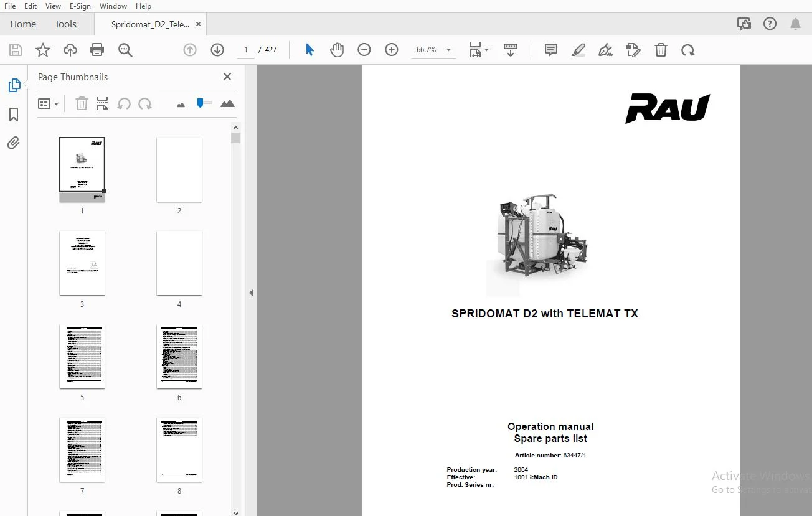
Task: View notifications bell icon
Action: click(796, 24)
